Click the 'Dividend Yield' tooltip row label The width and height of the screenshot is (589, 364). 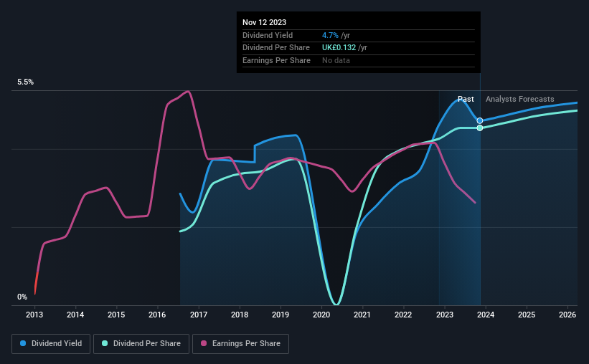tap(268, 35)
